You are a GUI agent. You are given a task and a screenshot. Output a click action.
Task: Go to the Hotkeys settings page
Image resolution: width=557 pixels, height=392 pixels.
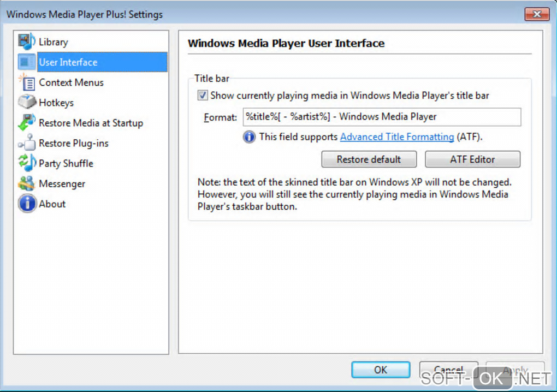point(56,103)
